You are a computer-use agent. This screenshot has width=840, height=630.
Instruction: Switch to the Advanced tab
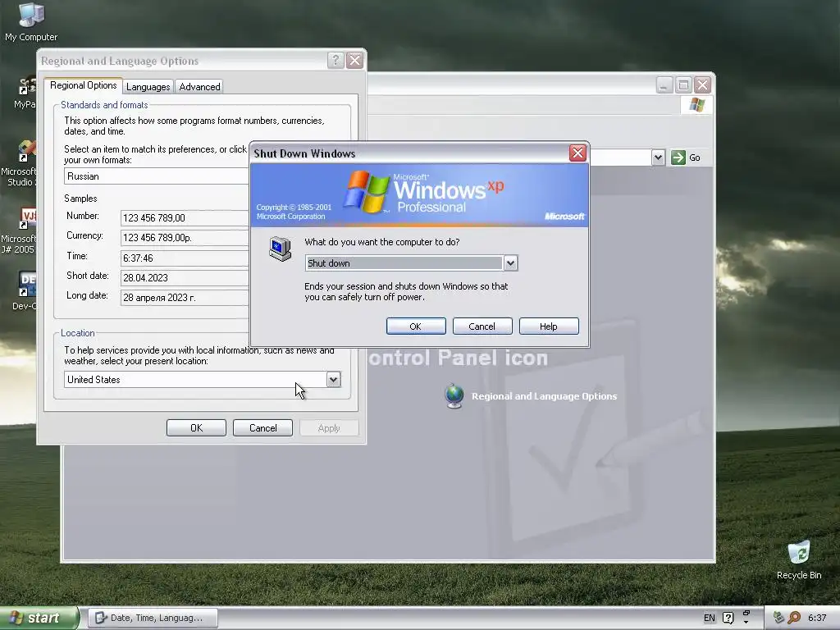click(x=199, y=87)
